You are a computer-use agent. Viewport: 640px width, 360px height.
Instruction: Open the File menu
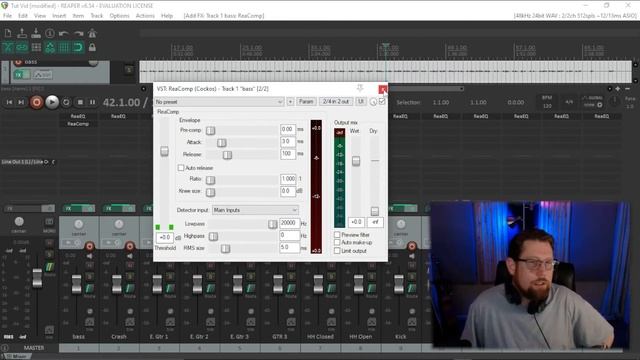8,16
